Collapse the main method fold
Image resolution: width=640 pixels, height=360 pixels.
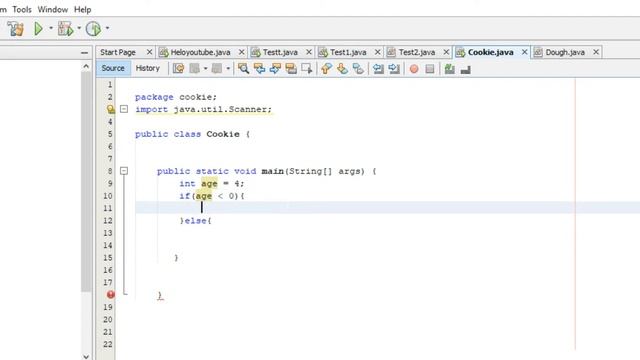[124, 171]
